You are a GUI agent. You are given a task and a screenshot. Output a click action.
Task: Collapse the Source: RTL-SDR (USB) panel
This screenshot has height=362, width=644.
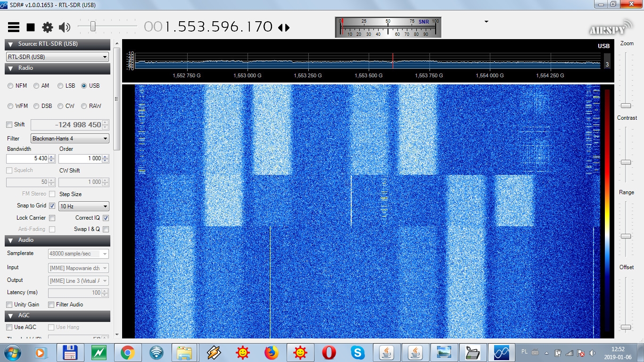click(58, 44)
